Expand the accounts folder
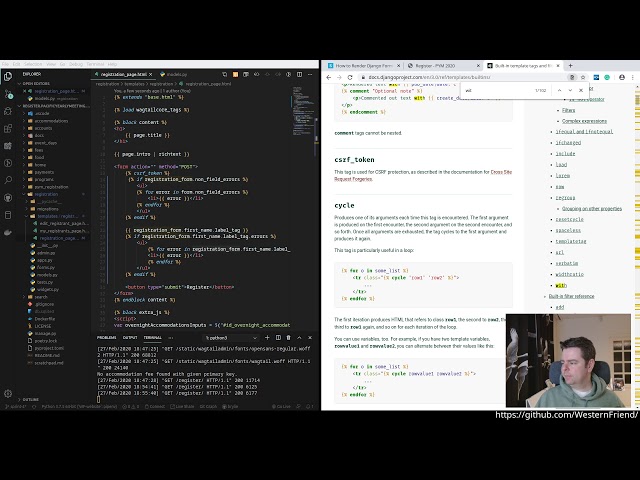This screenshot has width=640, height=480. coord(43,128)
